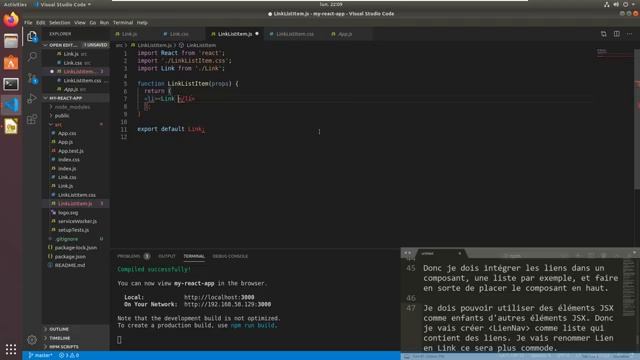Show the Debug Console panel tab
Image resolution: width=640 pixels, height=360 pixels.
coord(230,256)
